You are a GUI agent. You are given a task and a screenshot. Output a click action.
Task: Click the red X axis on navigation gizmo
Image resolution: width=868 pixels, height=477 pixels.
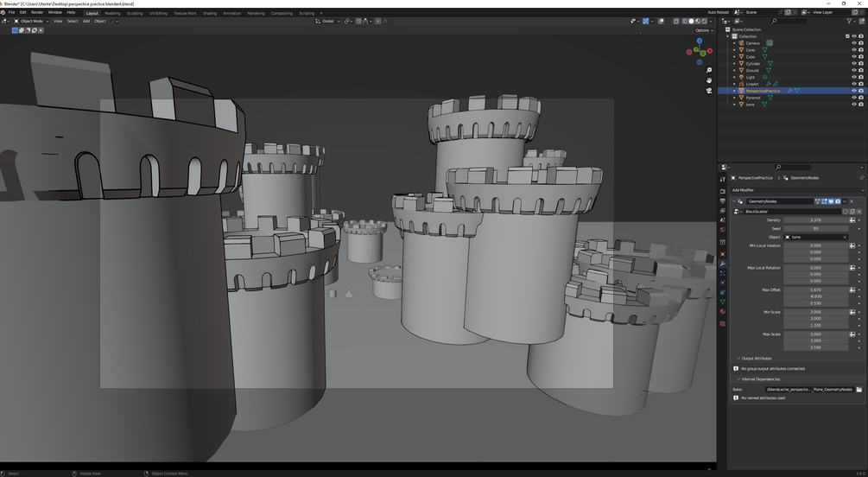[x=710, y=51]
